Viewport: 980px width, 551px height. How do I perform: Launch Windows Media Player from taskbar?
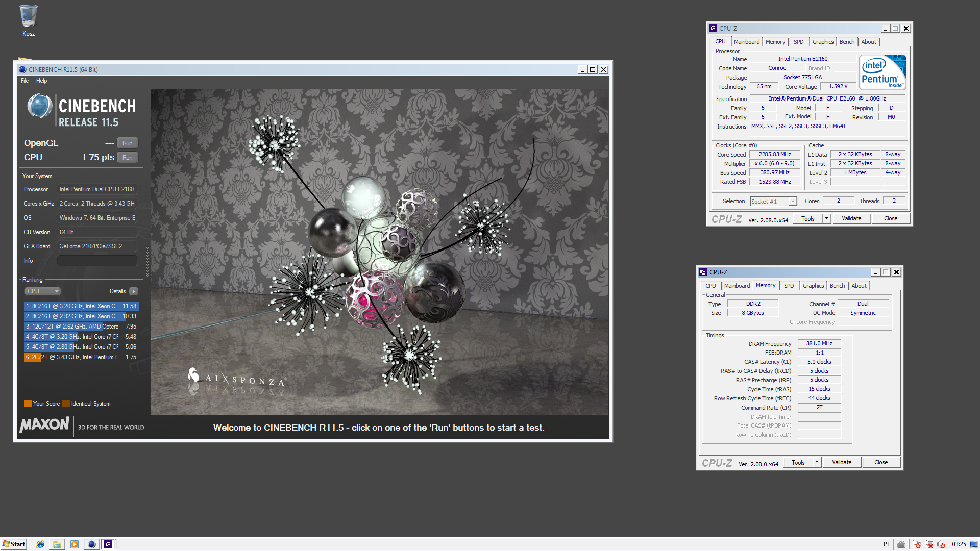[75, 544]
